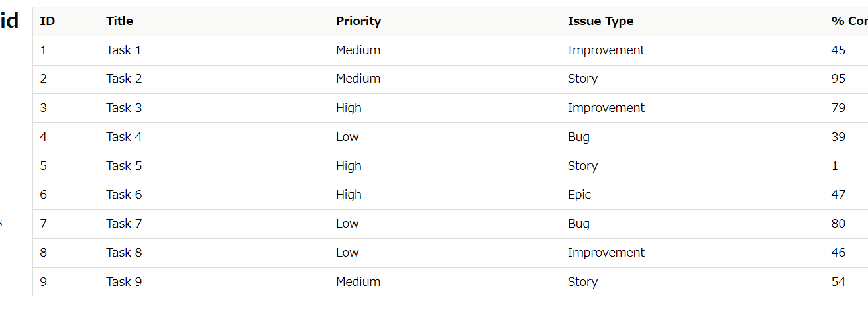The image size is (868, 319).
Task: Select the Task 8 title cell
Action: (x=124, y=253)
